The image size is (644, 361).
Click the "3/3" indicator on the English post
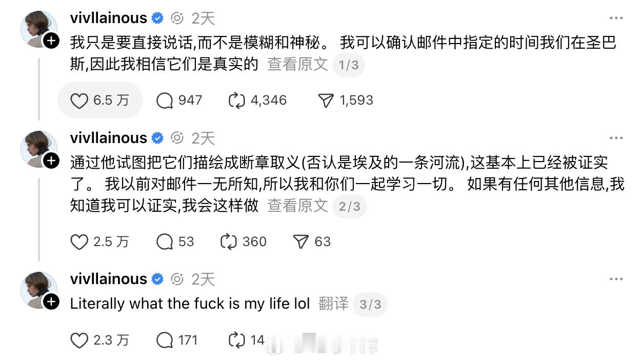(x=370, y=304)
